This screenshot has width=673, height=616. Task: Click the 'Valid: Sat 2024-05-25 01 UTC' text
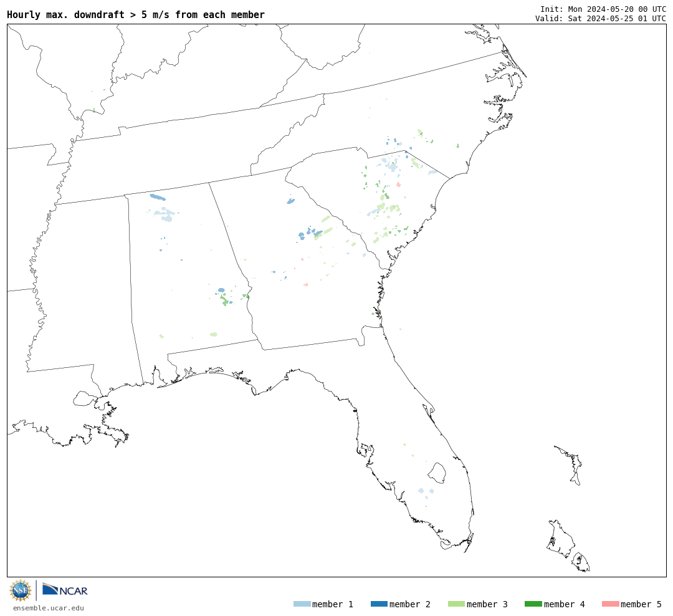601,19
